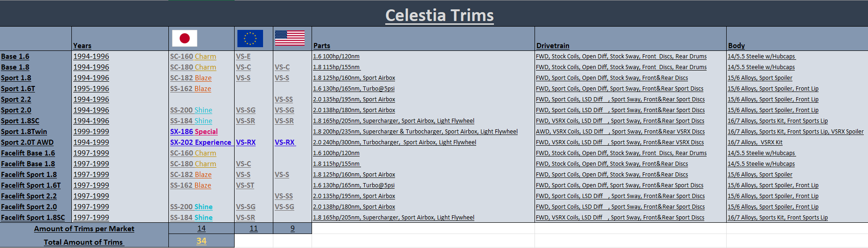Viewport: 868px width, 248px height.
Task: Select the Drivetrain column header
Action: point(553,46)
